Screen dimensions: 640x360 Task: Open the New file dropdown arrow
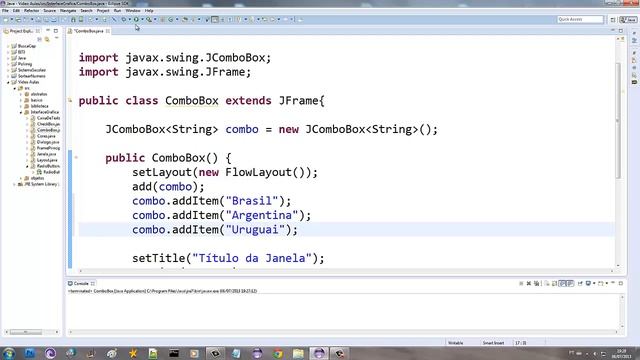(x=11, y=19)
